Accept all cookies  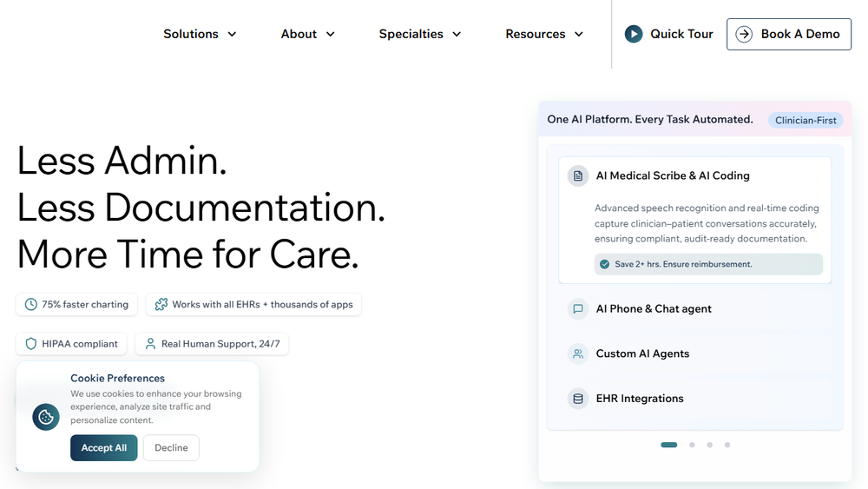pyautogui.click(x=104, y=448)
